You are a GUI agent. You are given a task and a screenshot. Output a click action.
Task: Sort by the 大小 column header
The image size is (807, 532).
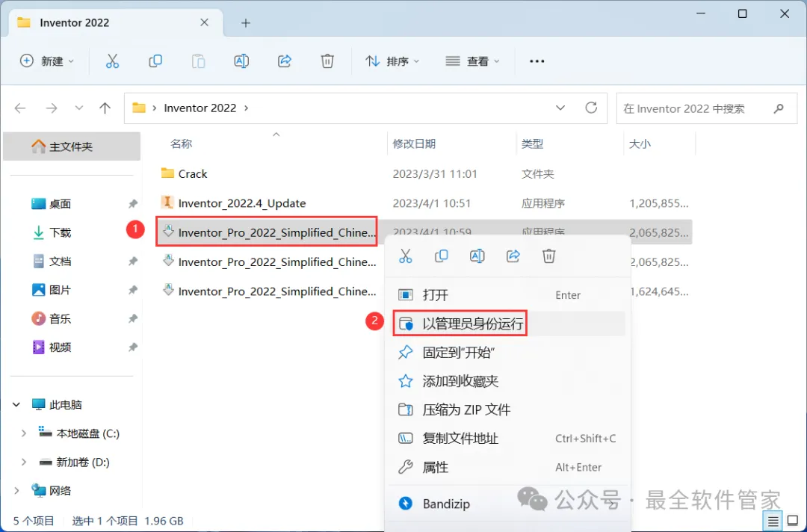(640, 143)
